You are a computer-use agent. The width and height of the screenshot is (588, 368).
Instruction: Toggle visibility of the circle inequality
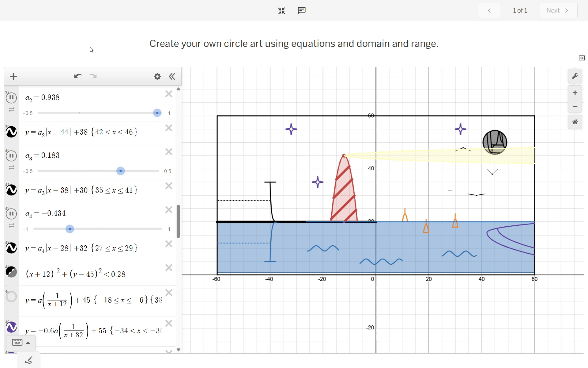pyautogui.click(x=11, y=272)
